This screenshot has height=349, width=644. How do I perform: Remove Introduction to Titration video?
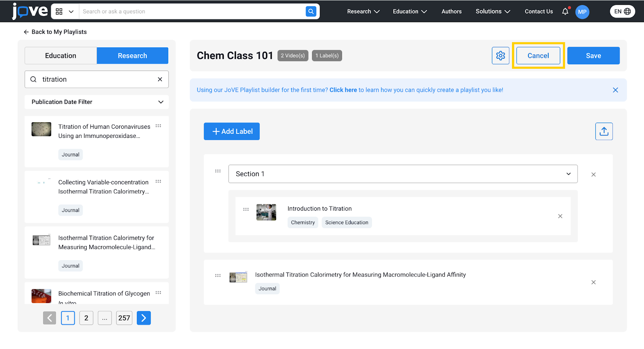pos(560,216)
